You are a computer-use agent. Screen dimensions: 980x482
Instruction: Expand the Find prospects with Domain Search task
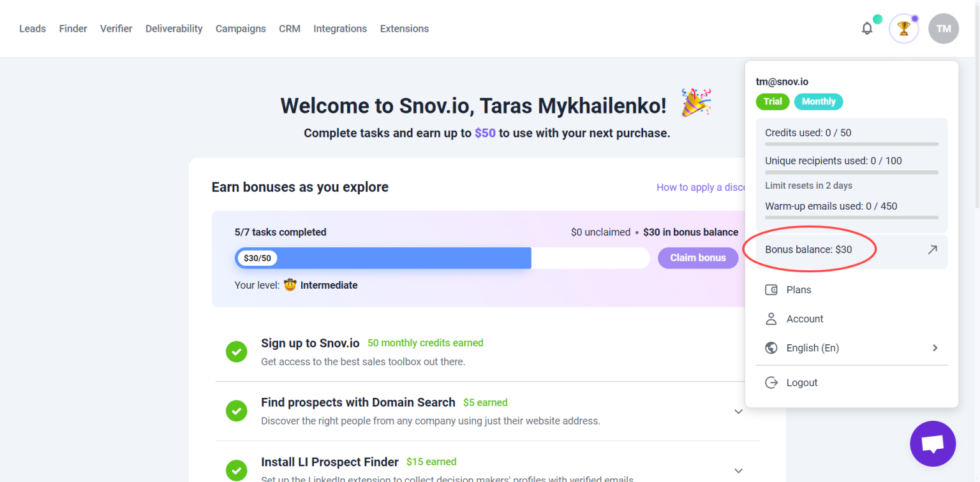[x=738, y=411]
